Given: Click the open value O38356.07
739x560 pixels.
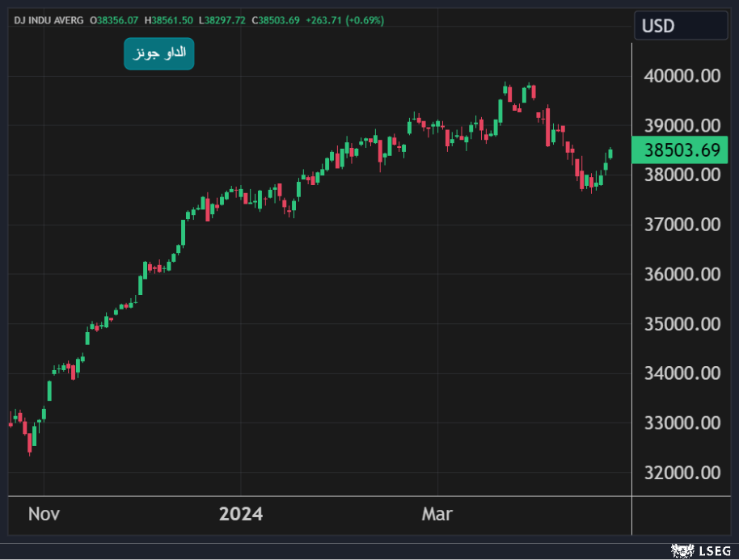Looking at the screenshot, I should tap(115, 19).
